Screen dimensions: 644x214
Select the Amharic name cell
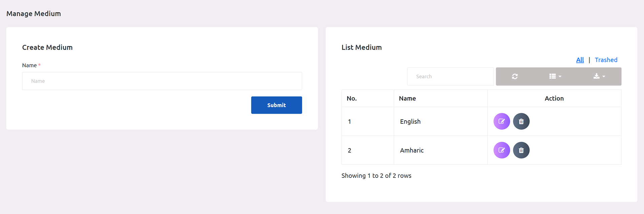[x=412, y=150]
